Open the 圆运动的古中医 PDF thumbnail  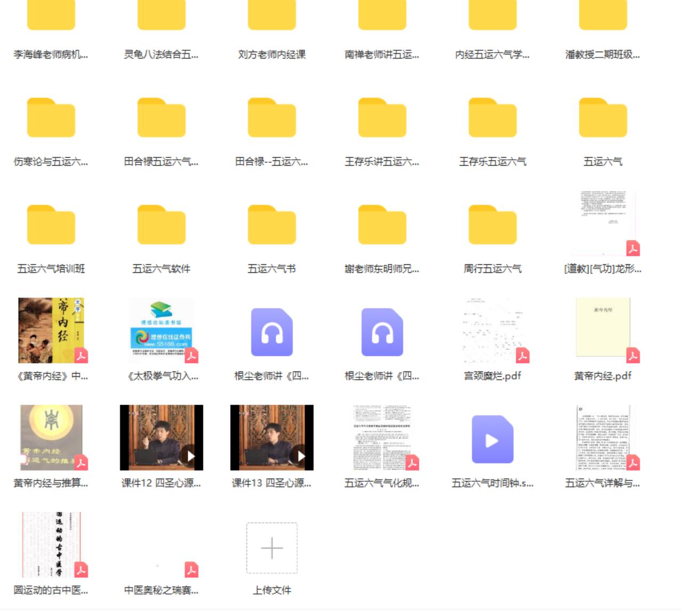[x=52, y=545]
